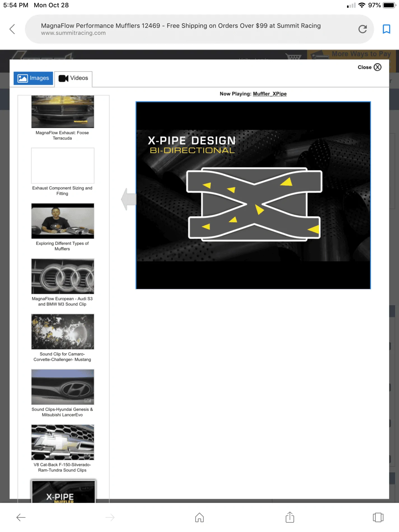
Task: Select the Exhaust Component Sizing and Fitting thumbnail
Action: tap(63, 166)
